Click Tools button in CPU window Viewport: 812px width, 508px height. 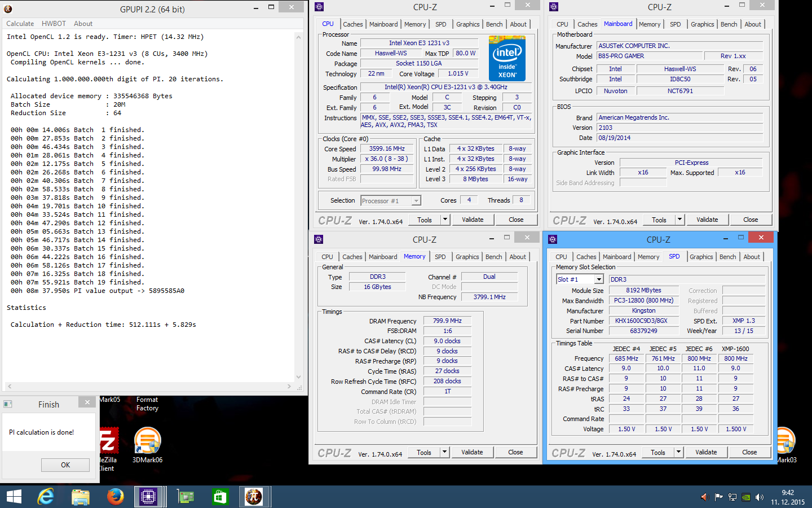click(x=425, y=220)
